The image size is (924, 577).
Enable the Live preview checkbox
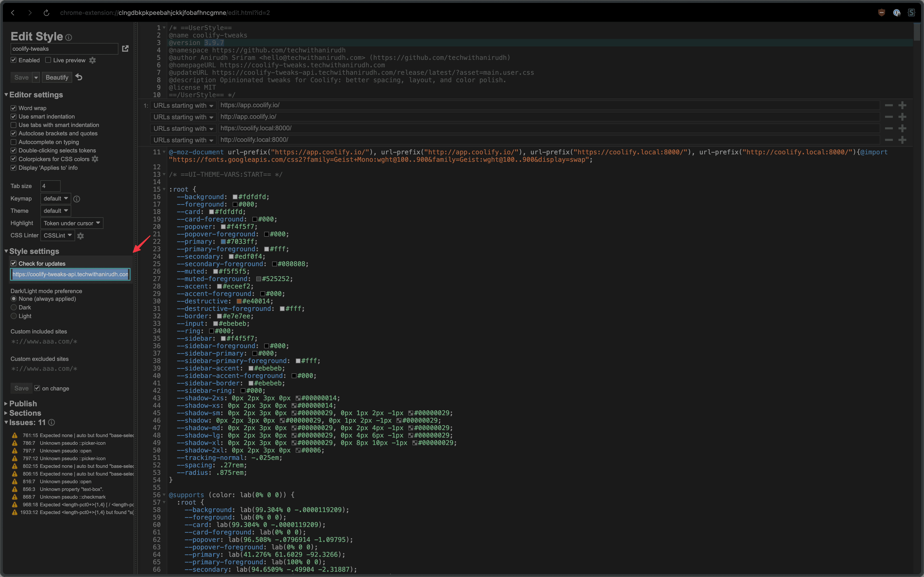click(x=48, y=60)
